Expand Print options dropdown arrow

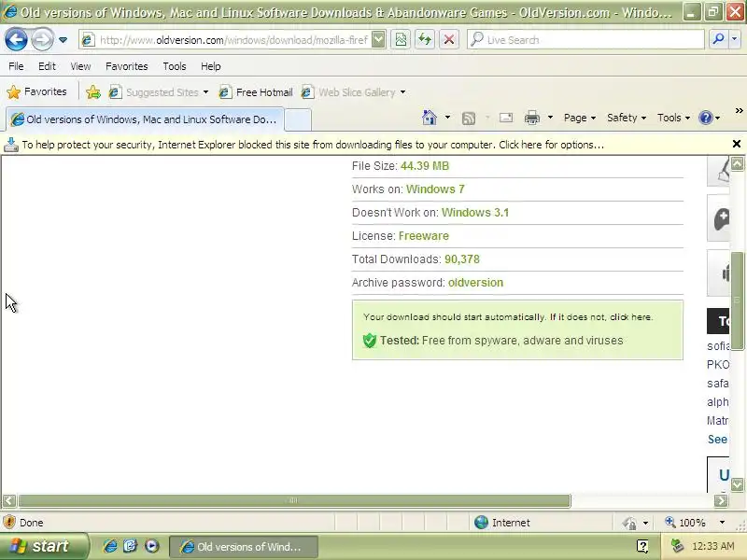pos(550,118)
